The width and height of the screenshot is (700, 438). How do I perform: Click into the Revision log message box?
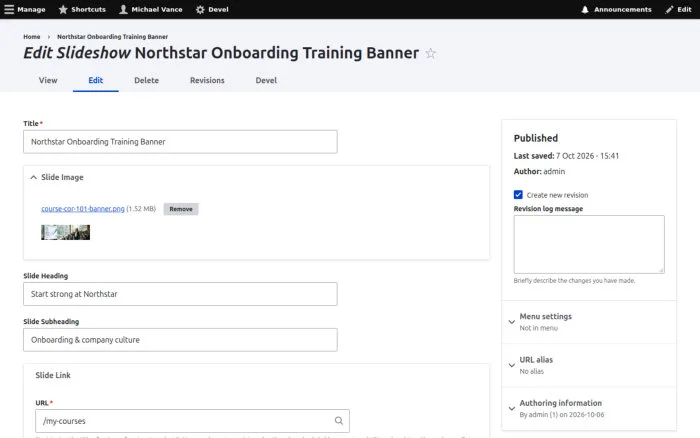(x=589, y=244)
